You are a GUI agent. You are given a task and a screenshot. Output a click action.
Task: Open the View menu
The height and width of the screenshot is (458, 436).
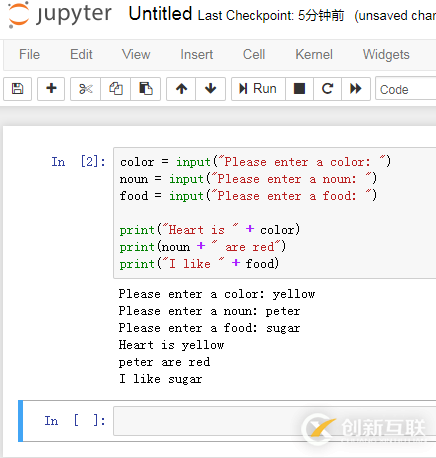[x=136, y=54]
